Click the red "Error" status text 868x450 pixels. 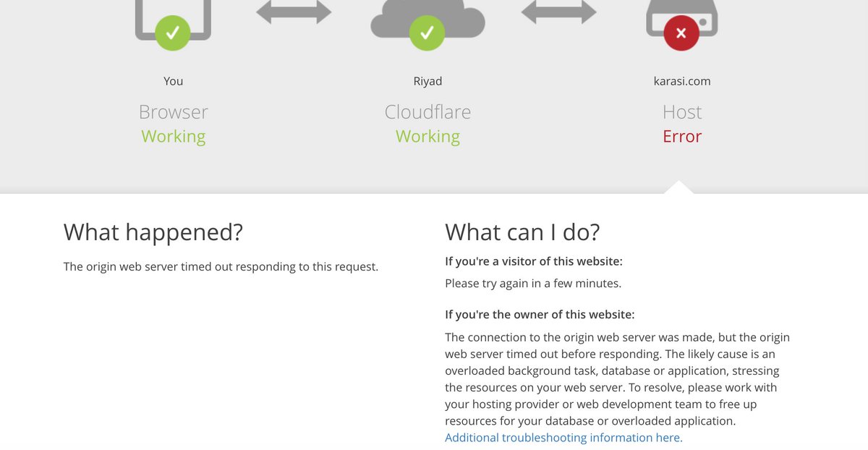[682, 137]
